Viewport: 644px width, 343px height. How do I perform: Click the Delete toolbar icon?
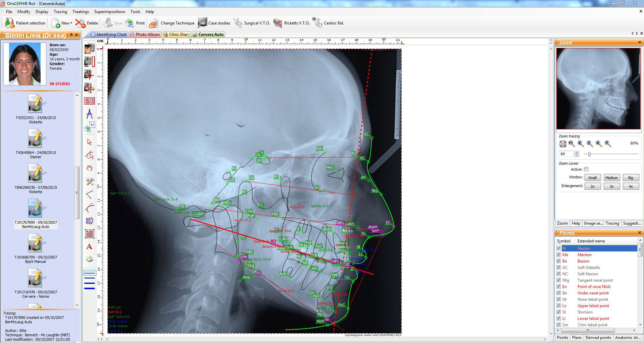tap(80, 23)
